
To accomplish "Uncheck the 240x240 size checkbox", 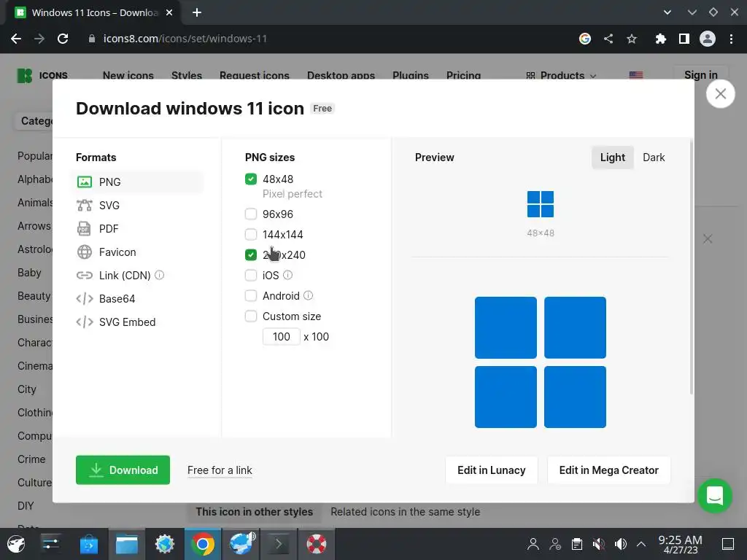I will [x=251, y=254].
